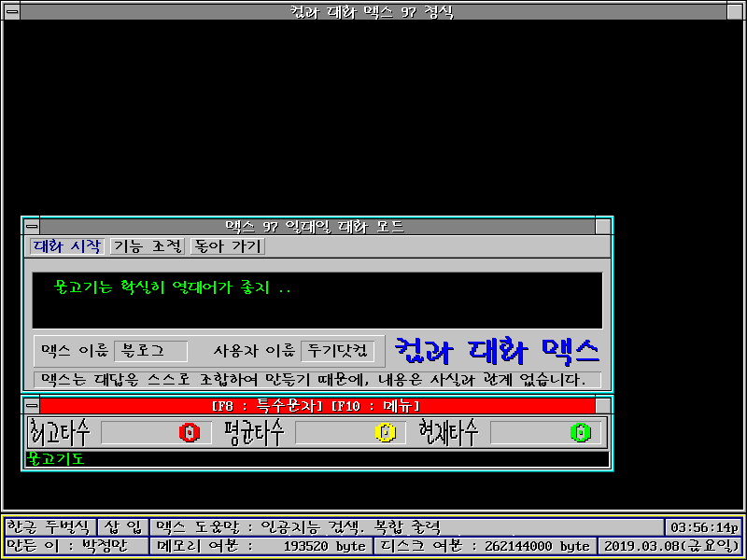This screenshot has width=747, height=560.
Task: Click the F10 : 메뉴 hint text
Action: coord(375,406)
